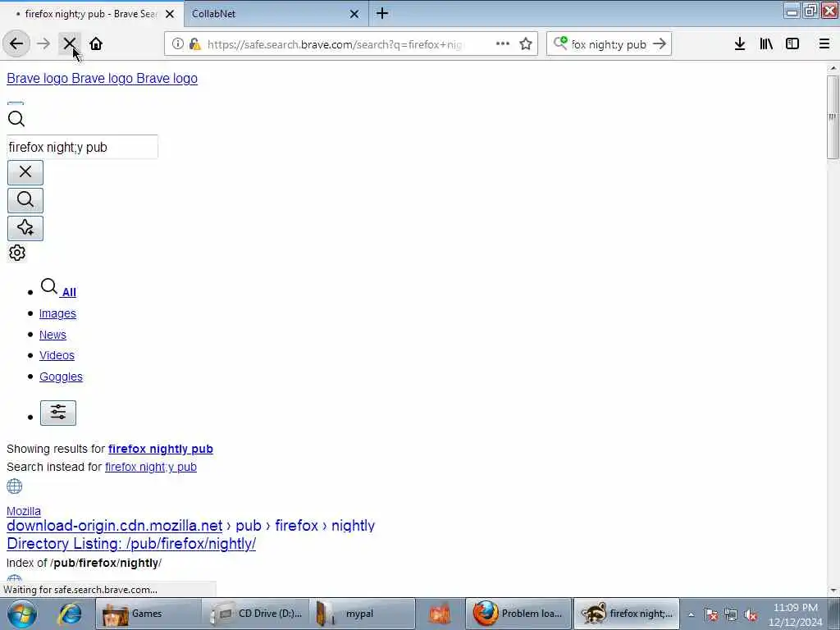Click the AI sparkle star button
Screen dimensions: 840x630
(x=25, y=228)
